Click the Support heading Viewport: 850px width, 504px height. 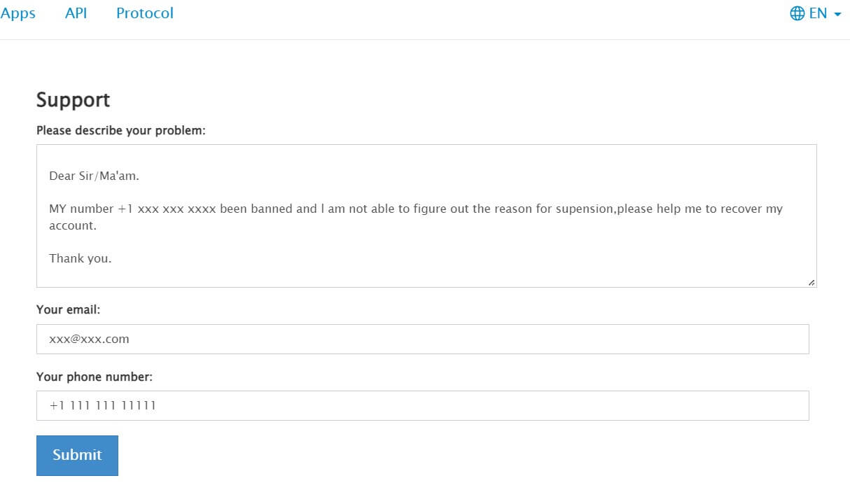click(x=73, y=100)
